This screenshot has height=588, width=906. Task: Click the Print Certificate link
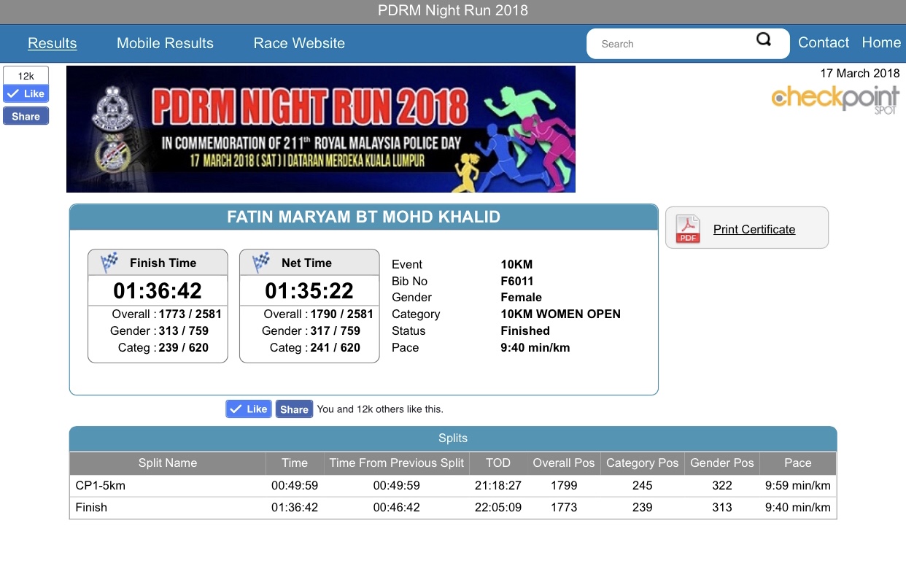tap(754, 229)
